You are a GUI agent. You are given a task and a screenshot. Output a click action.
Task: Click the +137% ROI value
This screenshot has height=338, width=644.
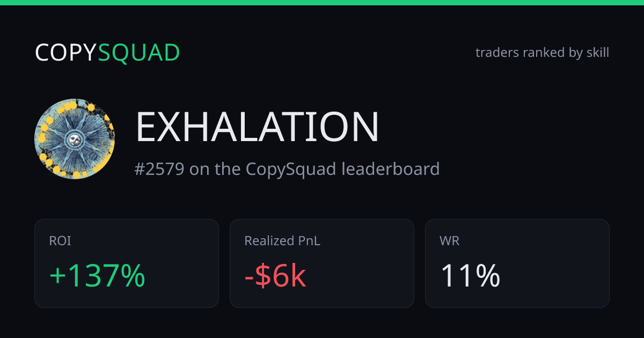pos(97,276)
